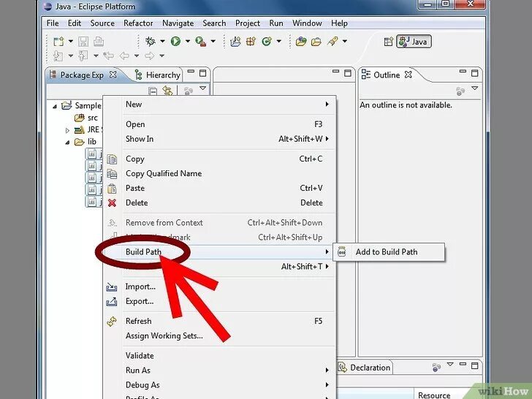Click Copy in the context menu
The width and height of the screenshot is (532, 399).
220,159
